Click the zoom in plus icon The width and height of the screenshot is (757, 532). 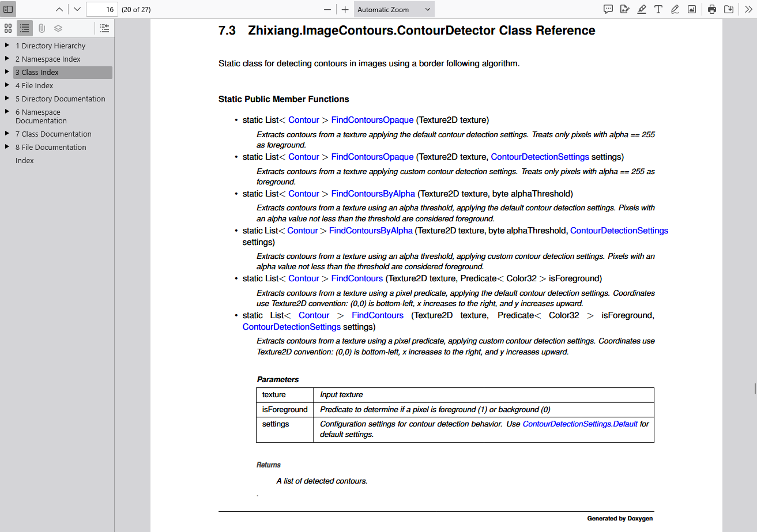345,9
